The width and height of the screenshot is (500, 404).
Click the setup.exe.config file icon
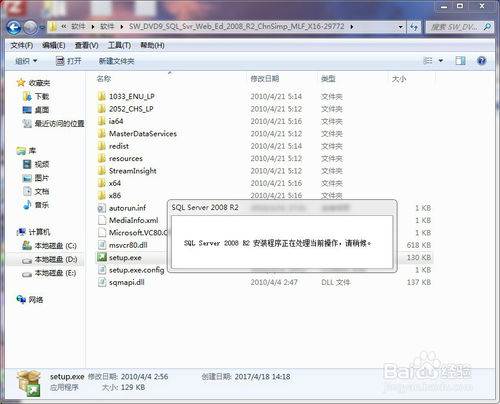[x=102, y=270]
